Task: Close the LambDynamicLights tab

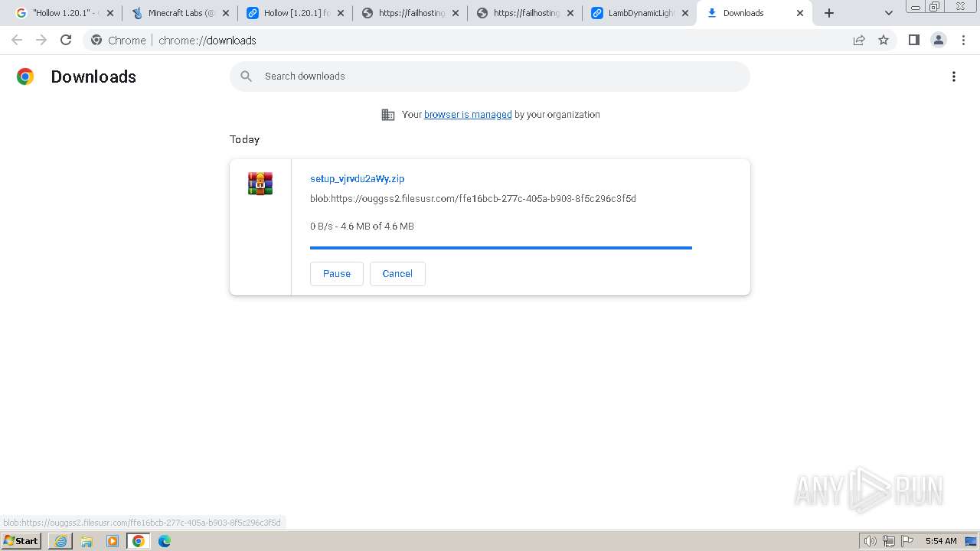Action: (x=685, y=13)
